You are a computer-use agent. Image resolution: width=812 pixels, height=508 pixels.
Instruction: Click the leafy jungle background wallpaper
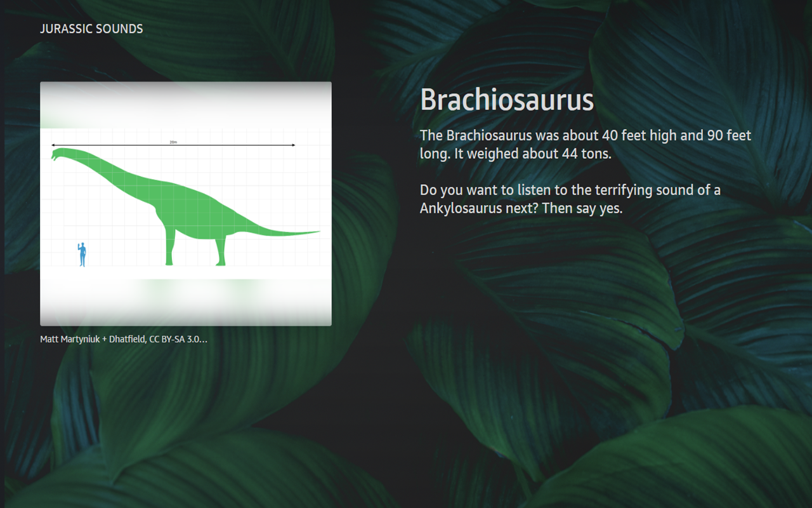[571, 413]
